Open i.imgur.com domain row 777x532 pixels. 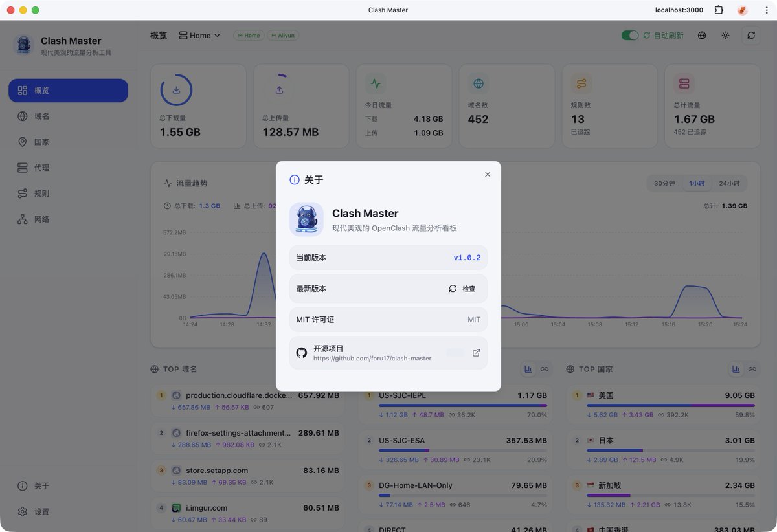tap(247, 514)
